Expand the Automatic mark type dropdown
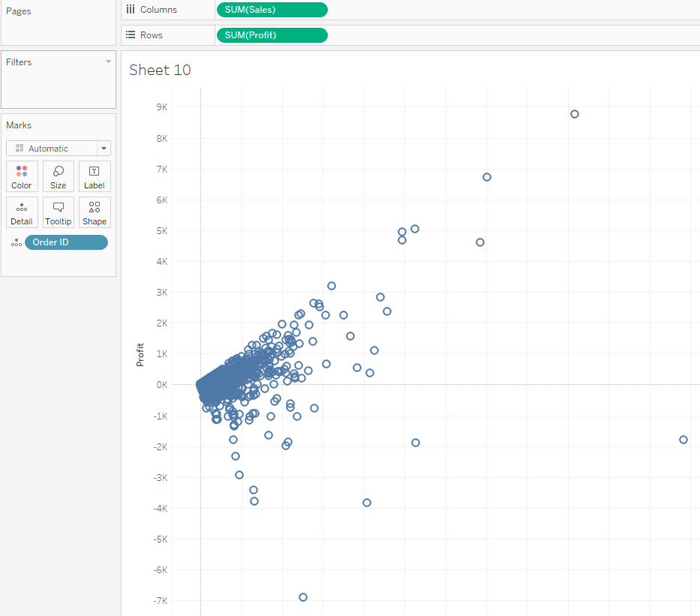 coord(104,149)
